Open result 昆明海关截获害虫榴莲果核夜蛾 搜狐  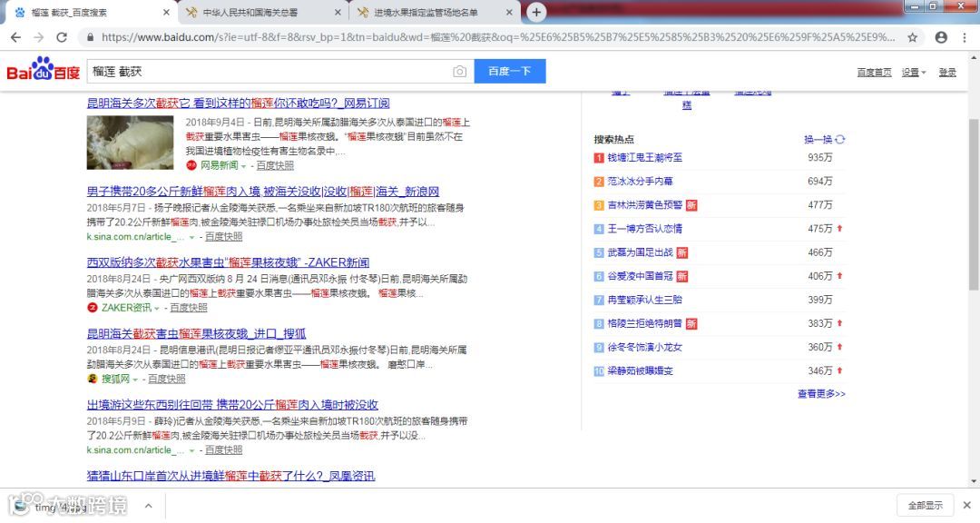(196, 333)
